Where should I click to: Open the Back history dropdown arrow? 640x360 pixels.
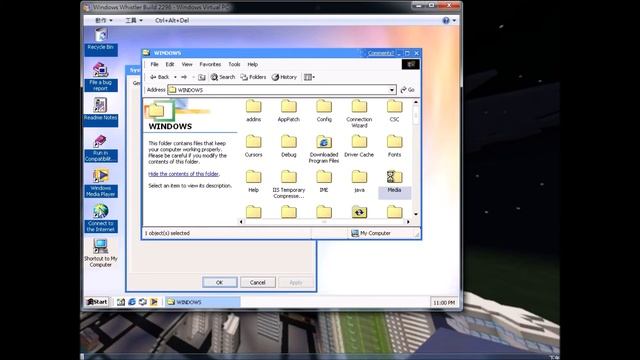point(175,77)
